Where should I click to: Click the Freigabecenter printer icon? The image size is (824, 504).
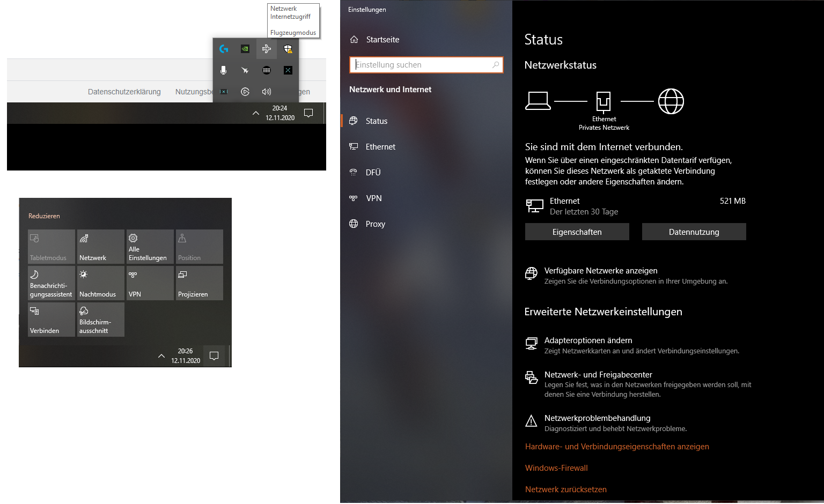click(x=531, y=377)
